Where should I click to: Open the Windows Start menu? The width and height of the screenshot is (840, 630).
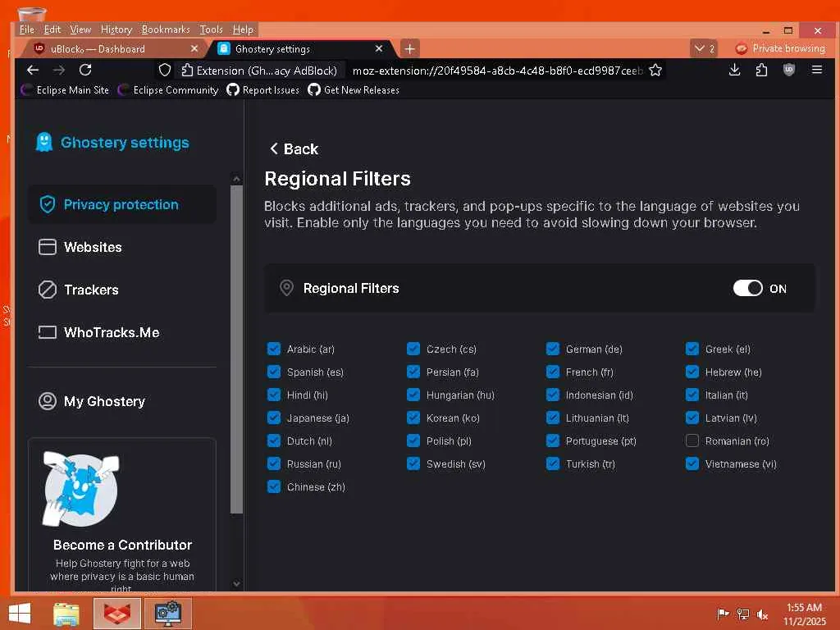[x=20, y=614]
